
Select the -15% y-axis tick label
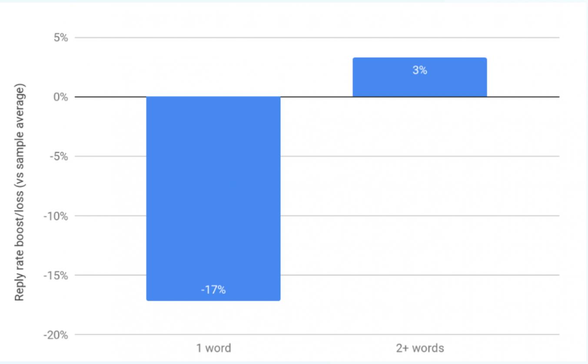click(57, 276)
